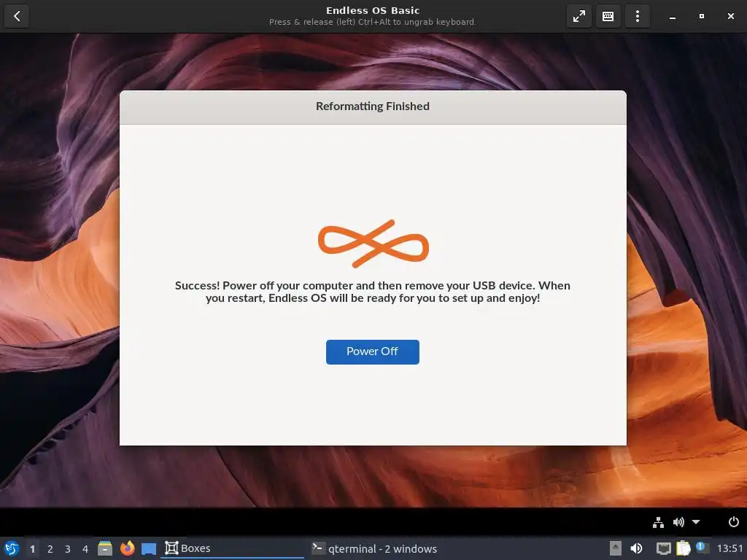Open the clipboard manager tray icon

click(x=683, y=548)
